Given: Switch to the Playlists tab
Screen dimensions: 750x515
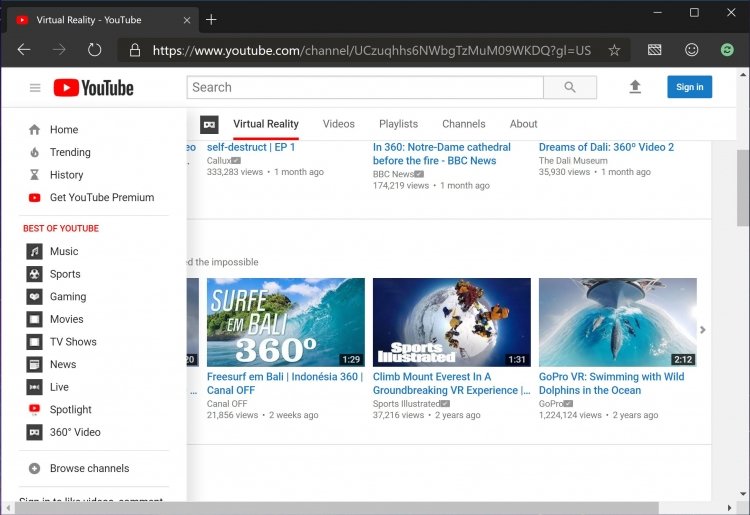Looking at the screenshot, I should (398, 124).
